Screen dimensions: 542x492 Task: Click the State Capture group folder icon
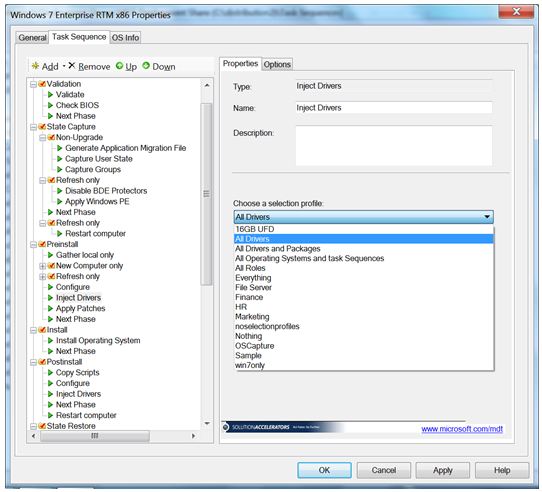coord(42,127)
